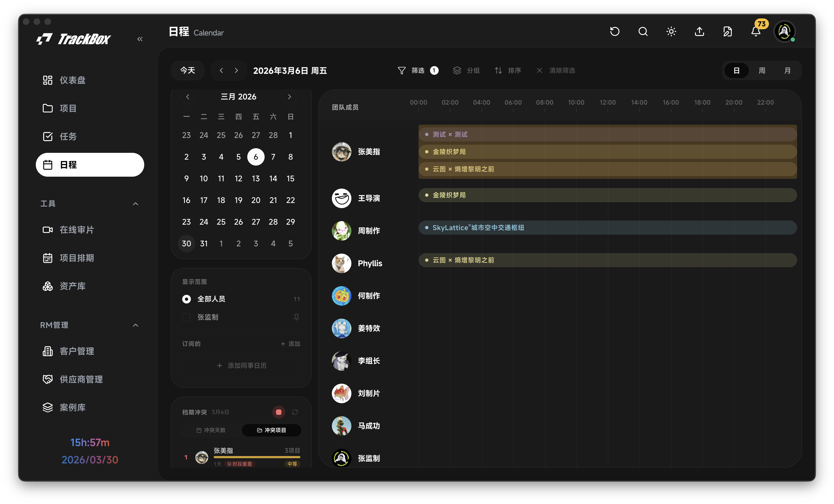
Task: Select the 日程 calendar menu item
Action: pos(90,165)
